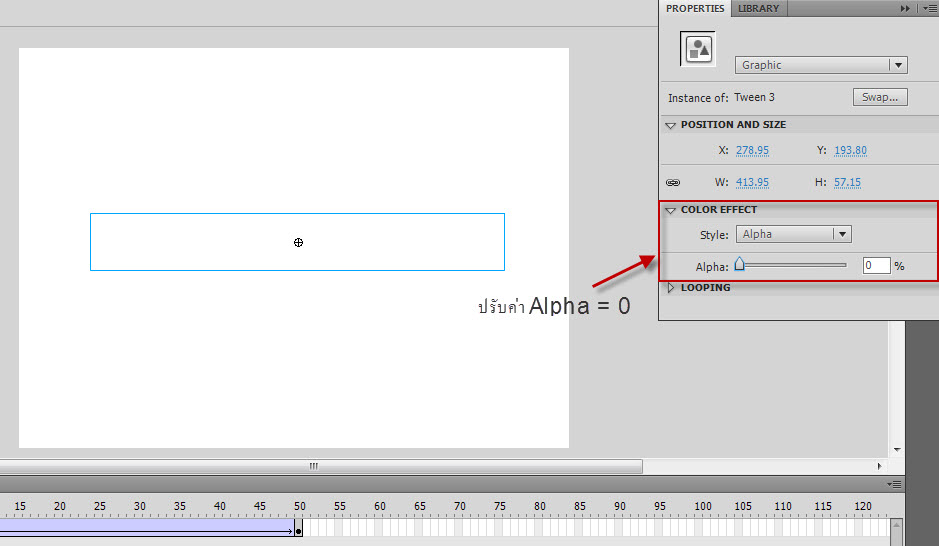Click the registration point crosshair on stage
939x546 pixels.
[298, 242]
